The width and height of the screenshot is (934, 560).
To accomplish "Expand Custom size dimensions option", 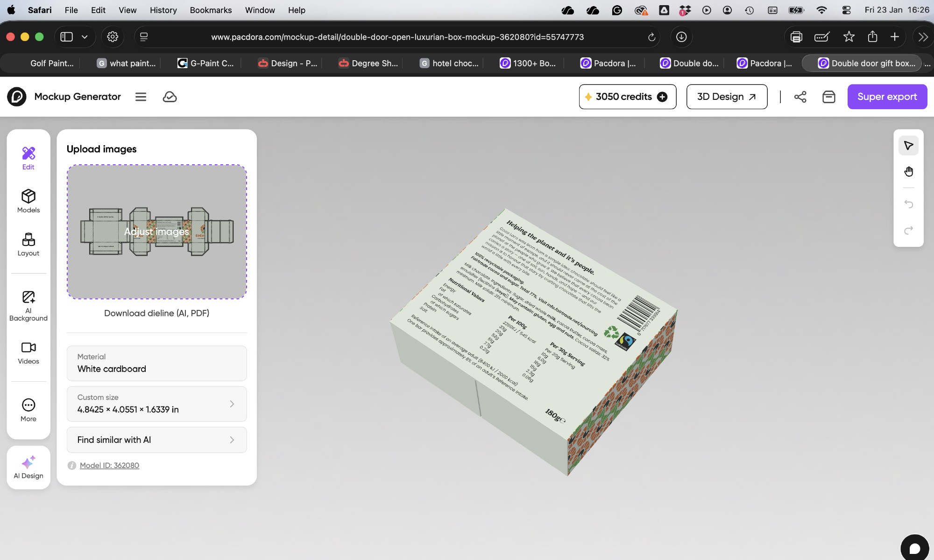I will tap(156, 404).
